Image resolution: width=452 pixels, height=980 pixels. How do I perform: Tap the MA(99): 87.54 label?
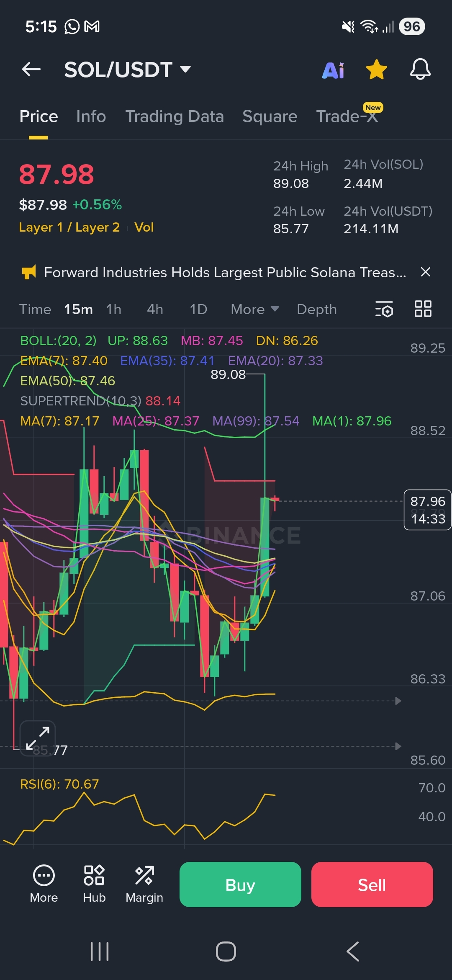point(256,421)
